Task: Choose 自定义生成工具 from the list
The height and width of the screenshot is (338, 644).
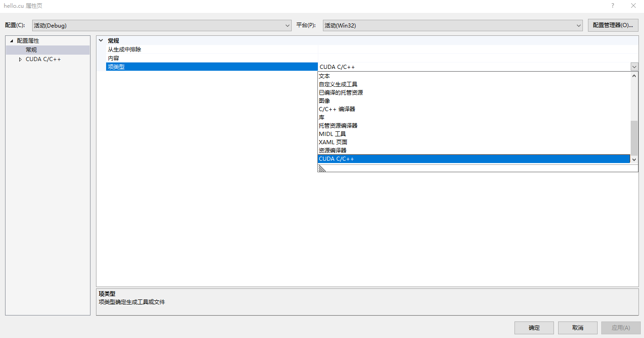Action: pos(474,84)
